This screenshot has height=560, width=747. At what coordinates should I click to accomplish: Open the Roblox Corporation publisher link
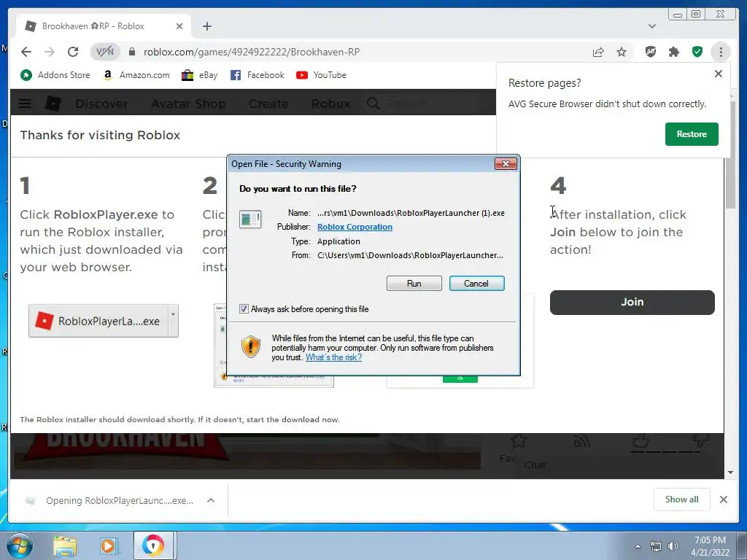tap(355, 227)
